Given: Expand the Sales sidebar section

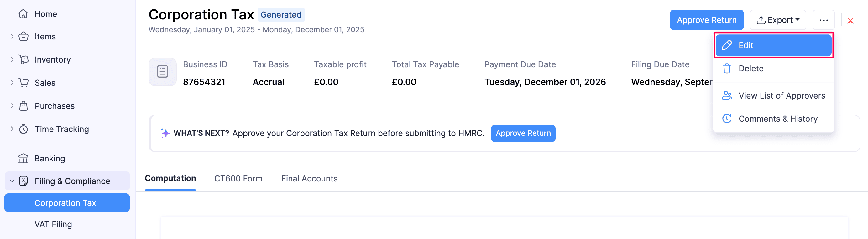Looking at the screenshot, I should click(x=12, y=83).
